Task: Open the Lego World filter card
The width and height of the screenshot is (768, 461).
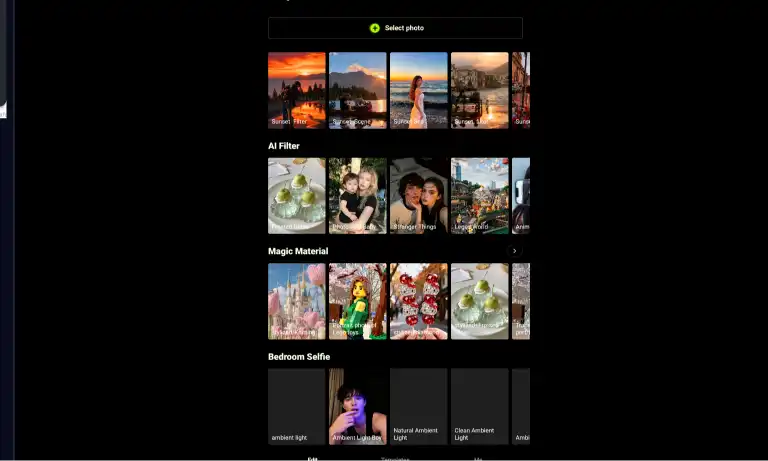Action: click(x=480, y=195)
